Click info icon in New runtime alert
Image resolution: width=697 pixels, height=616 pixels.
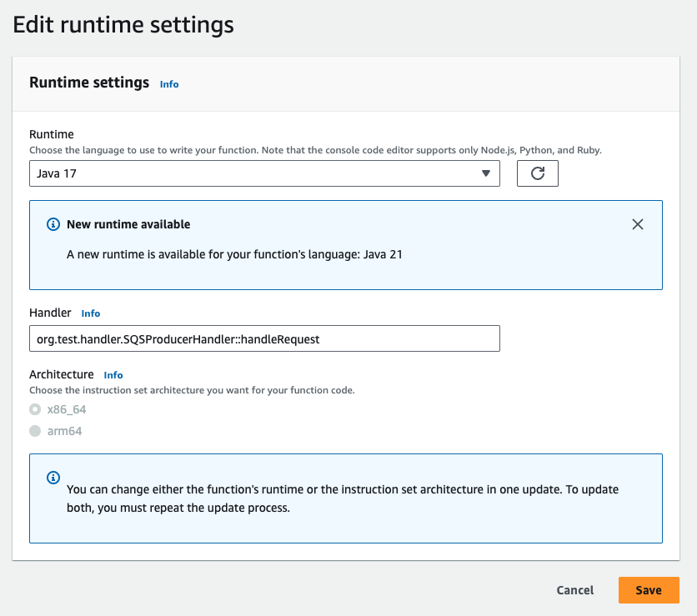[x=53, y=224]
